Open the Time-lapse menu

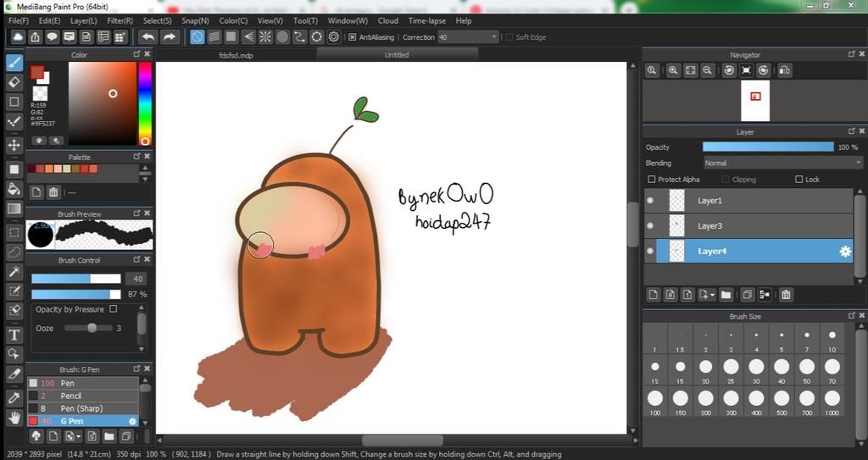click(x=427, y=20)
